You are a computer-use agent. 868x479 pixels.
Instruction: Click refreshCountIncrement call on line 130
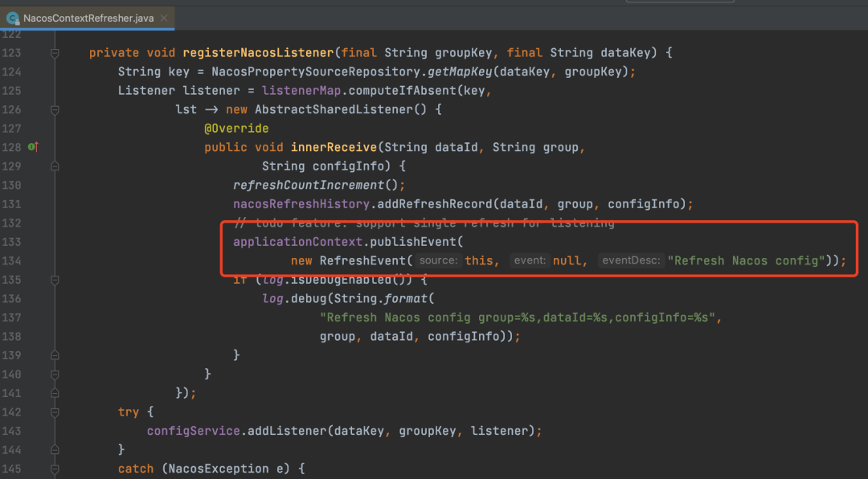tap(309, 185)
